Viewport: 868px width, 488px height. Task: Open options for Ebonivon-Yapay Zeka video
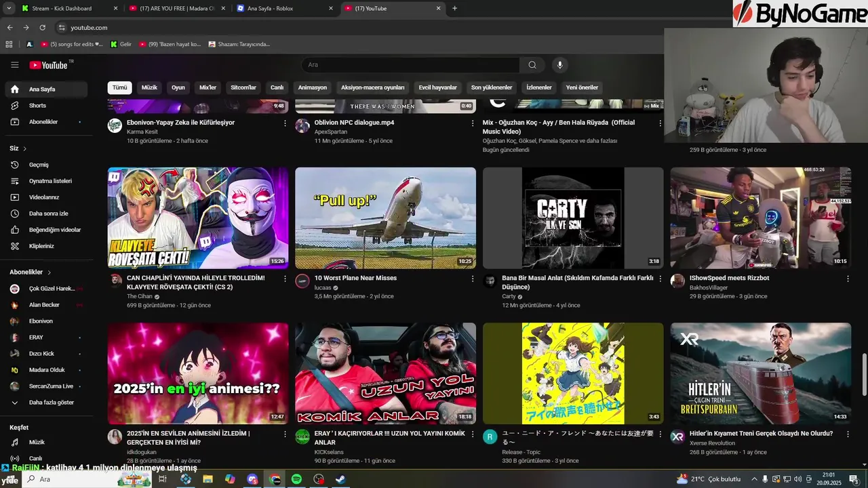tap(285, 123)
